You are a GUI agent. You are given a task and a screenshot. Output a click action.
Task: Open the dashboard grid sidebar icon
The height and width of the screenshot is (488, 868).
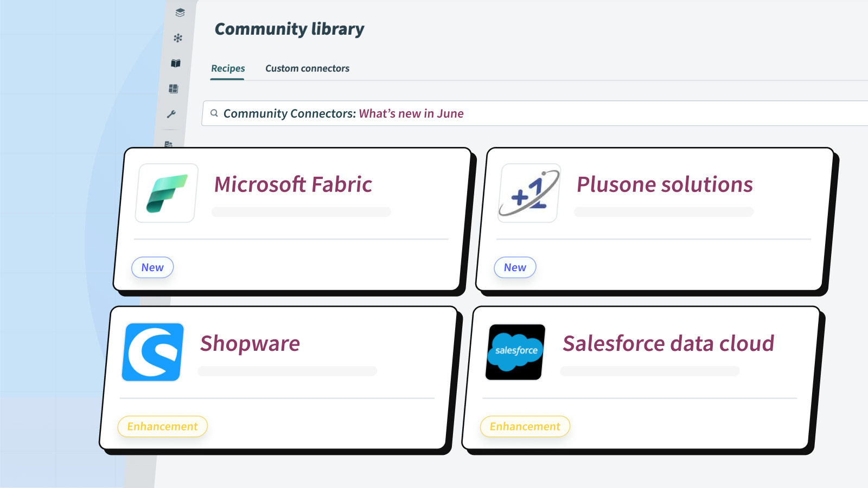point(174,88)
